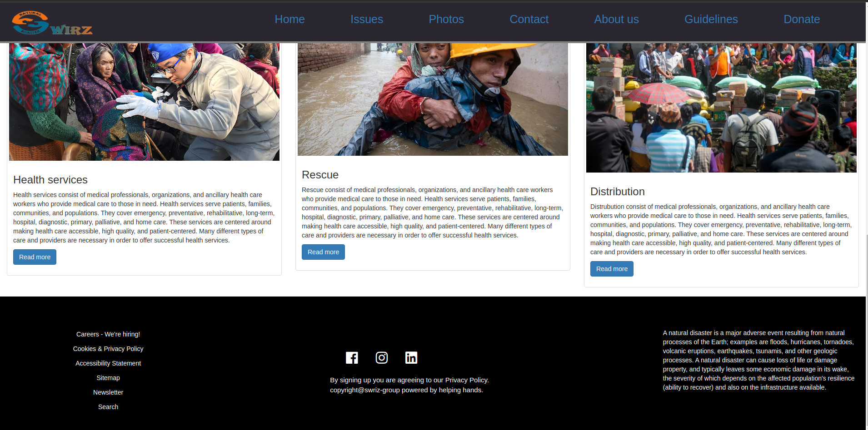Open the LinkedIn social icon

pyautogui.click(x=411, y=358)
